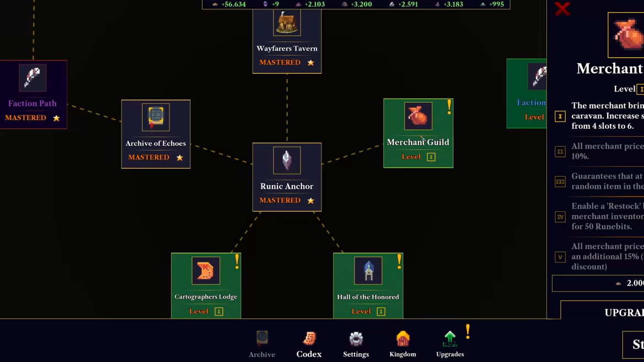Click the +2.591 resource counter
This screenshot has width=644, height=362.
[403, 4]
